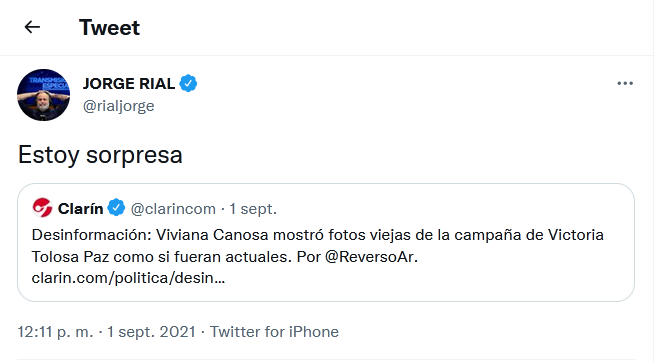Open the Clarín red logo avatar
657x362 pixels.
(42, 208)
